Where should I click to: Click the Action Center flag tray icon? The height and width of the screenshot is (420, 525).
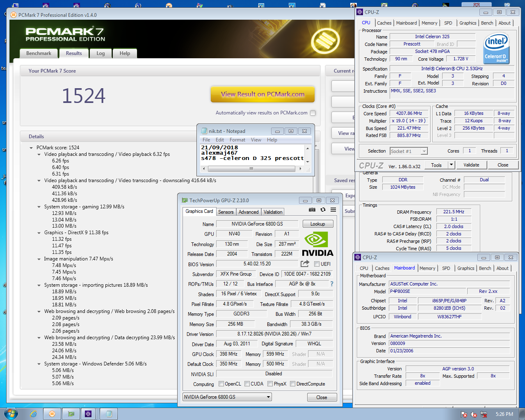tap(464, 414)
